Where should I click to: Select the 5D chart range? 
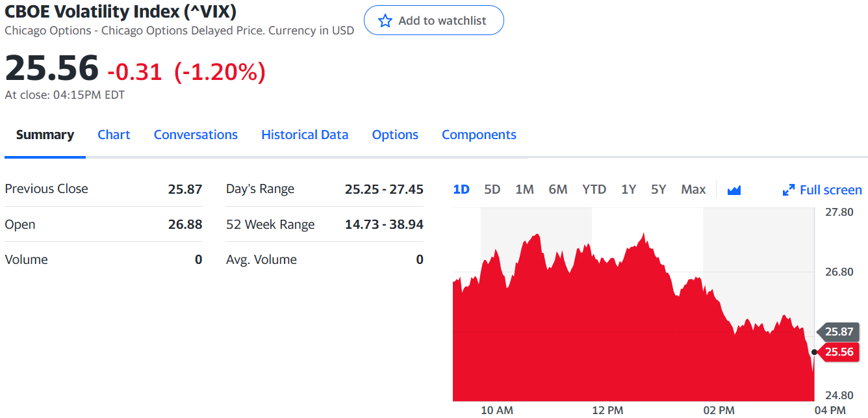[492, 189]
